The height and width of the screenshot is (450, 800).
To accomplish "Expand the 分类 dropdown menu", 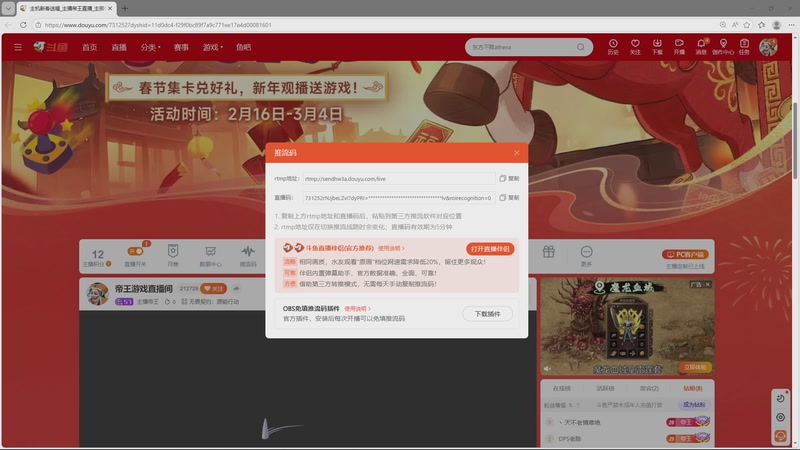I will [150, 47].
